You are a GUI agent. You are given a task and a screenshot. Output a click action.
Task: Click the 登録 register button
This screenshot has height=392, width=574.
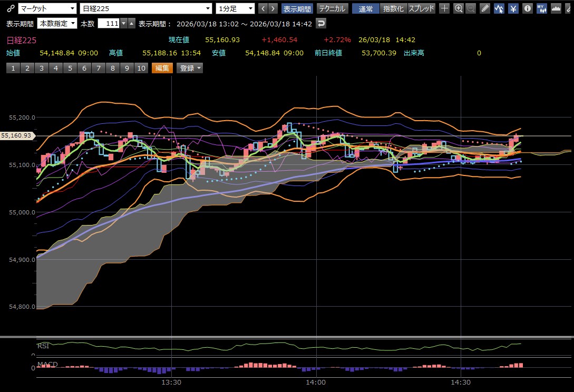(189, 68)
